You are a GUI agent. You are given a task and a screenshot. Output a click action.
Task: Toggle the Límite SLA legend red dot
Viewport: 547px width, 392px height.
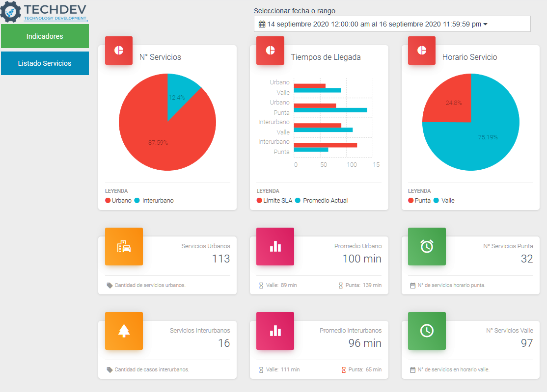pos(259,200)
